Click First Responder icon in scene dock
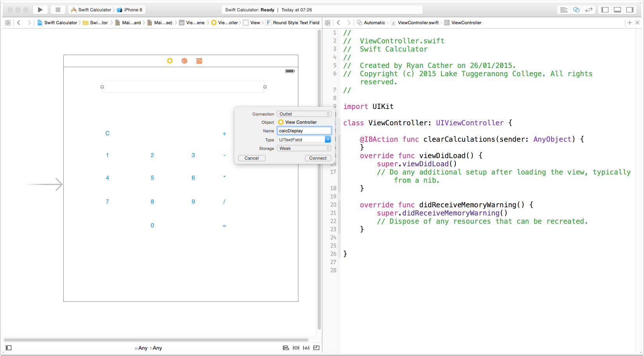The image size is (644, 356). pyautogui.click(x=184, y=61)
